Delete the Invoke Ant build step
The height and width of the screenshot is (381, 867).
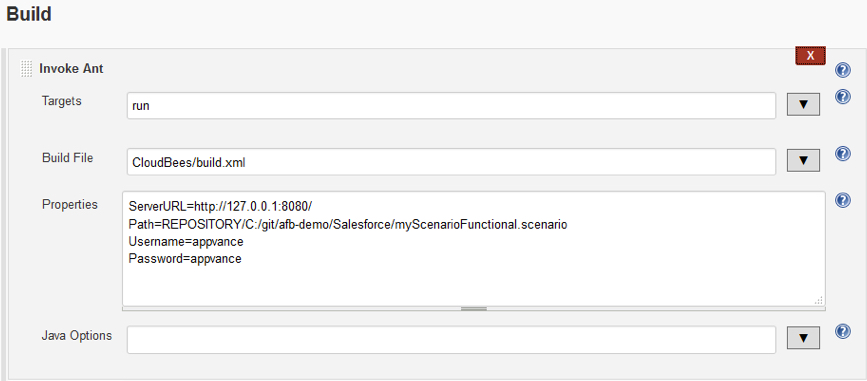811,56
